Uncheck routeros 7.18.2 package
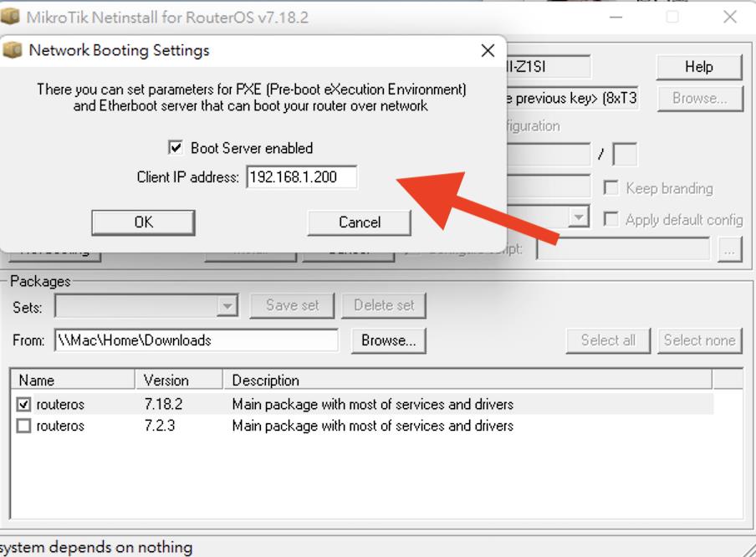 pos(24,405)
